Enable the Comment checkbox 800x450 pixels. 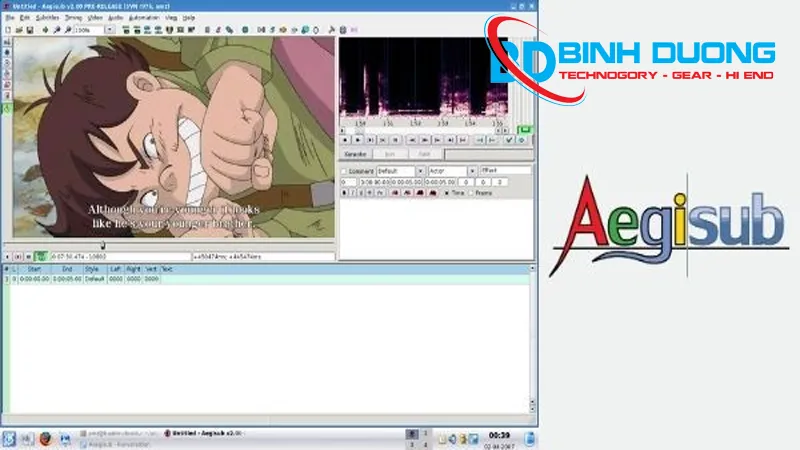(344, 171)
